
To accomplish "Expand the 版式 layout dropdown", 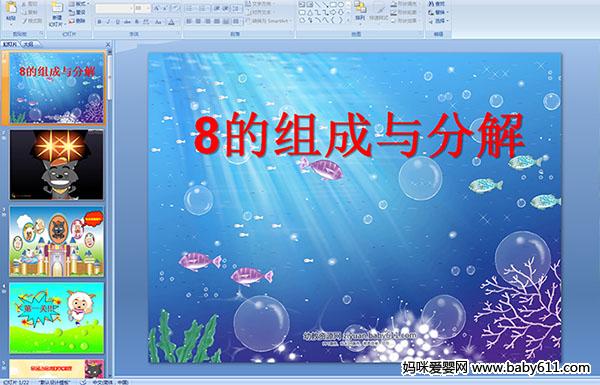I will 78,4.
